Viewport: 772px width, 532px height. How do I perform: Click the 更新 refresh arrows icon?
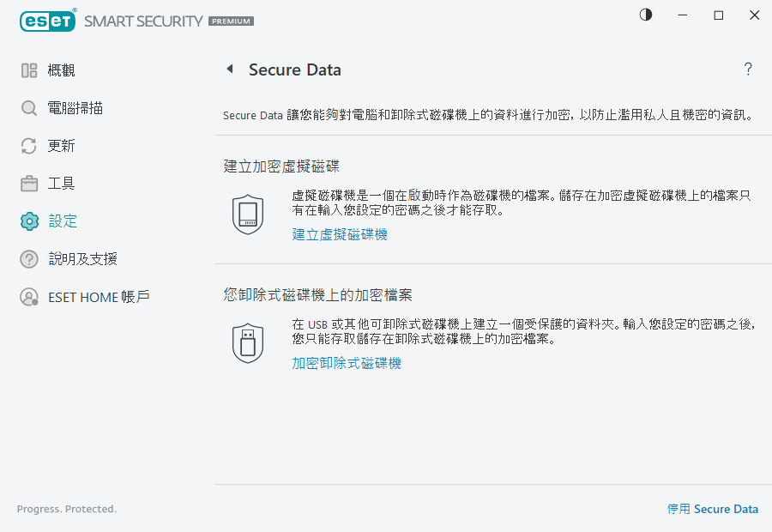[27, 145]
